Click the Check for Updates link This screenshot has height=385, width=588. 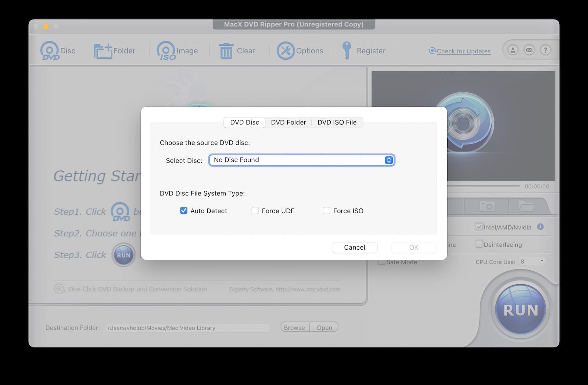pos(464,51)
